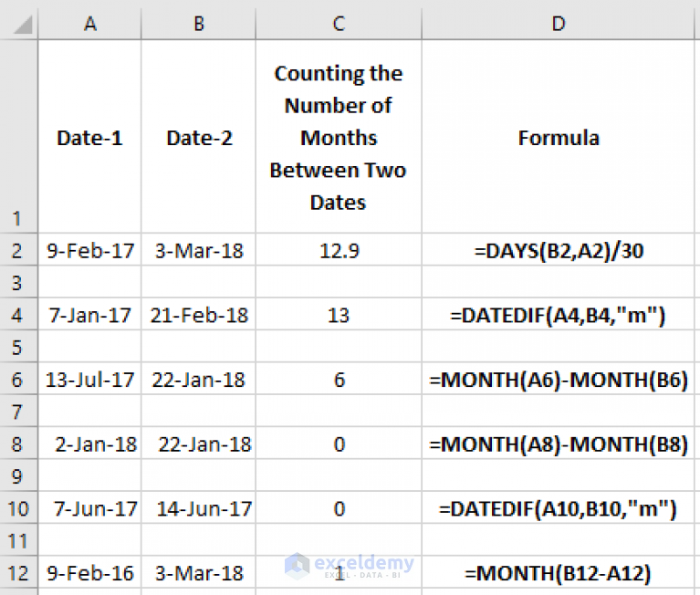This screenshot has height=595, width=700.
Task: Click the =DAYS(B2,A2)/30 formula cell
Action: coord(559,250)
